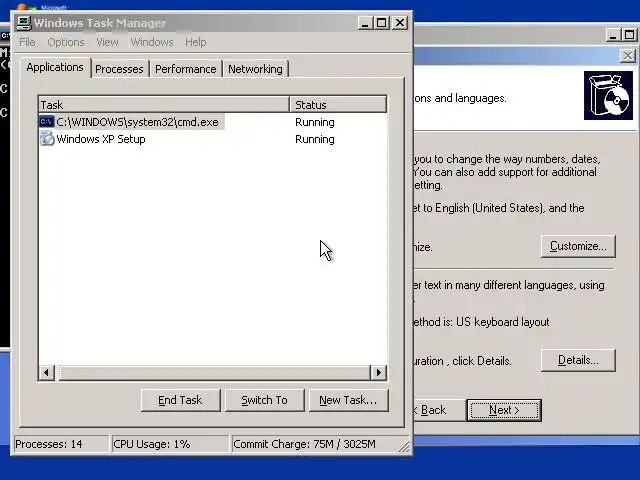Switch to the Processes tab
Screen dimensions: 640x480
(119, 69)
